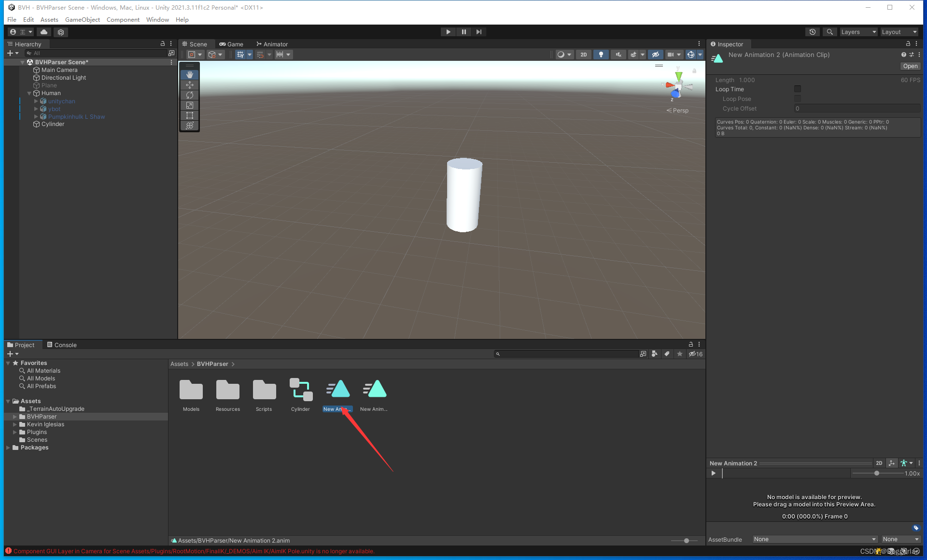This screenshot has height=560, width=927.
Task: Open the cloud services icon
Action: point(44,32)
